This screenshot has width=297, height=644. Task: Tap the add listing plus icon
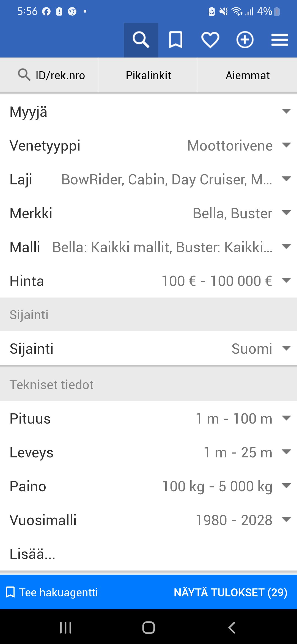coord(245,40)
